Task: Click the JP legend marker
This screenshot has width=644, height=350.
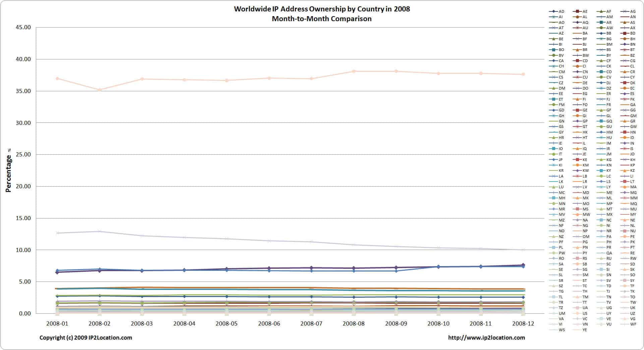Action: [x=553, y=160]
